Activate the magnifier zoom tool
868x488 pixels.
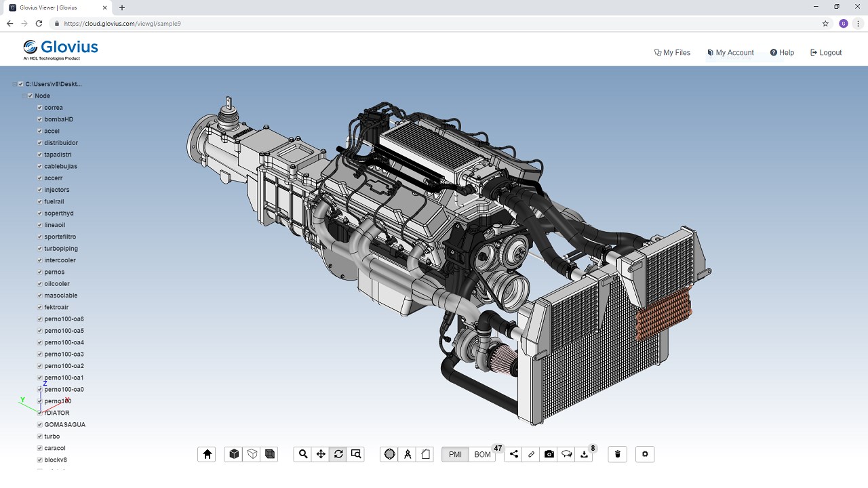click(303, 454)
